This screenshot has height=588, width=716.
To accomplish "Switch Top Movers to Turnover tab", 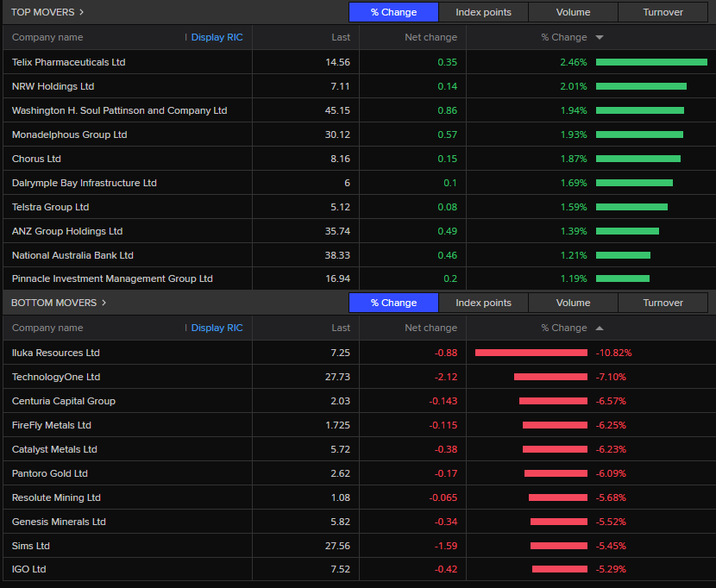I will [x=663, y=12].
